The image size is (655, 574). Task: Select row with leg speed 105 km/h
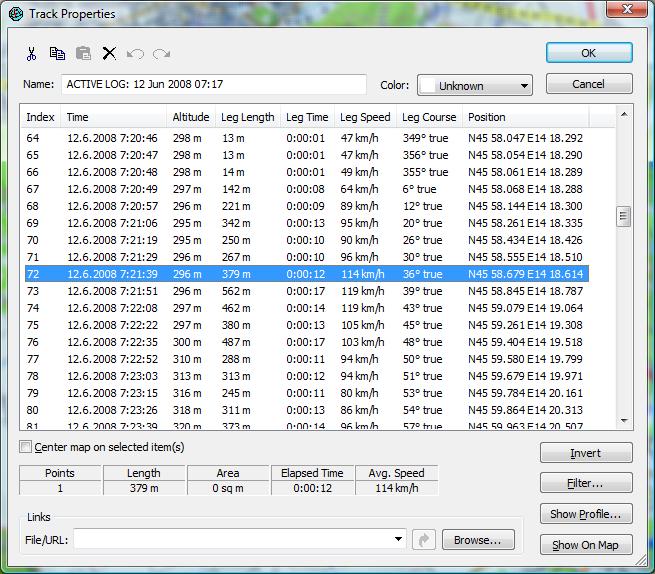[307, 325]
